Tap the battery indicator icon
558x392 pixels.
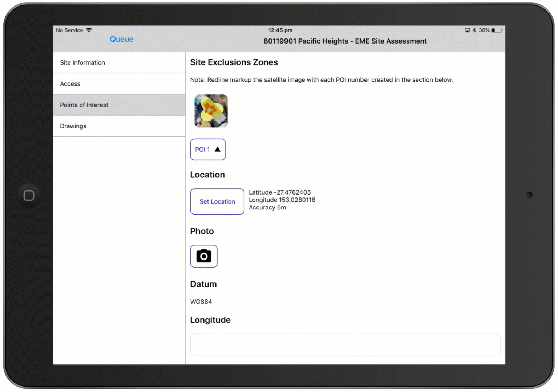coord(497,30)
